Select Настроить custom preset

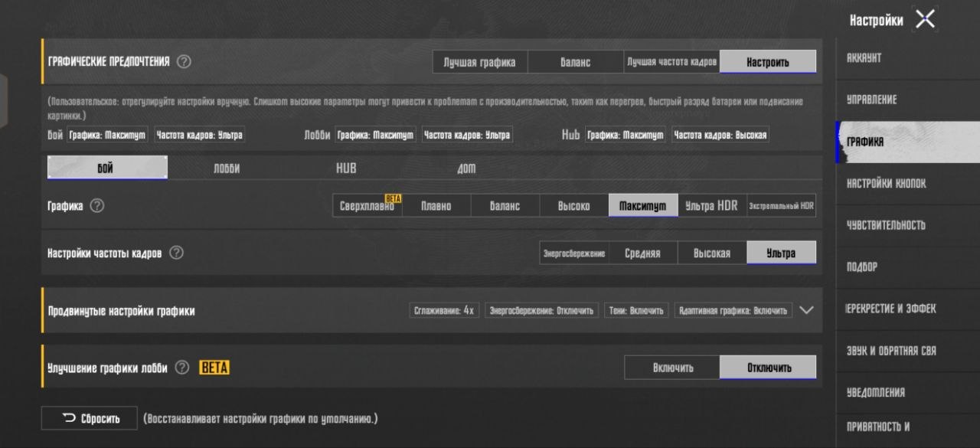(x=768, y=62)
